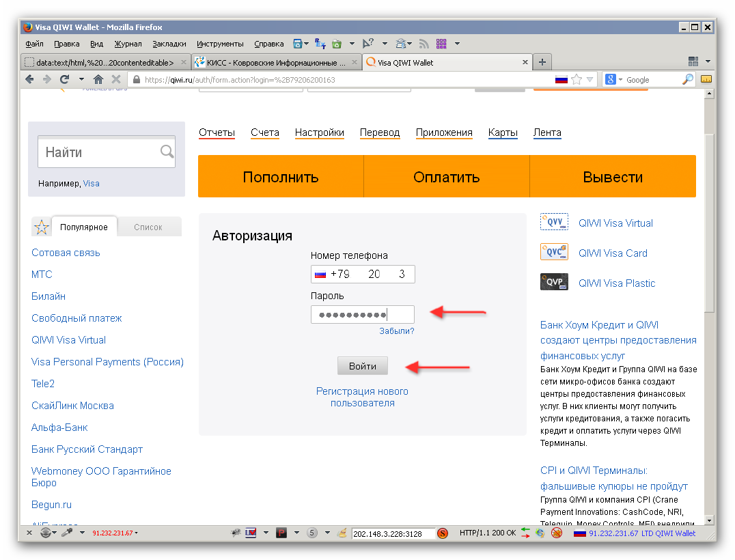Click the tab groups icon on the tab bar
Screen dimensions: 735x560
[693, 61]
